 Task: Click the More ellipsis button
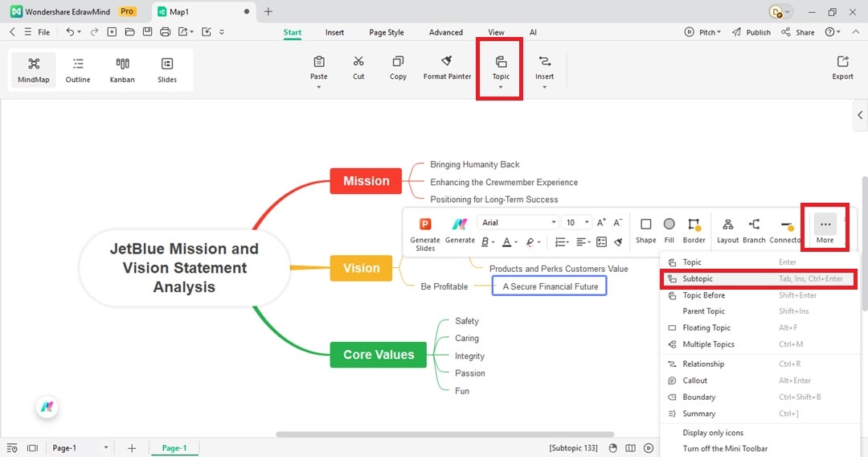(x=825, y=229)
